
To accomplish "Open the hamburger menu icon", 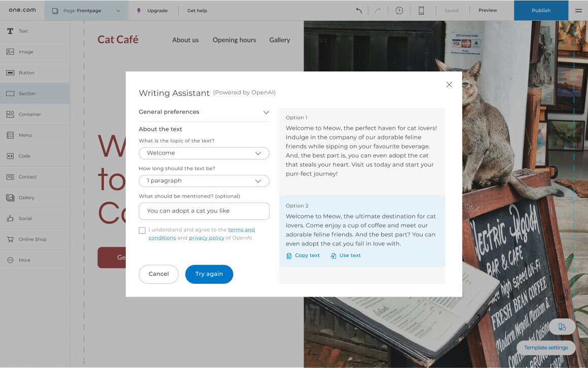I will point(578,11).
